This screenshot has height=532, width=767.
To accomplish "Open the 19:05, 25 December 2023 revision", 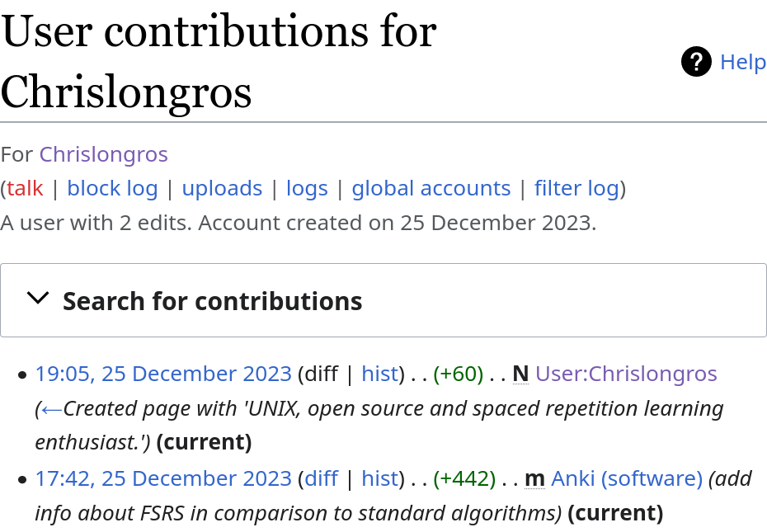I will coord(163,374).
